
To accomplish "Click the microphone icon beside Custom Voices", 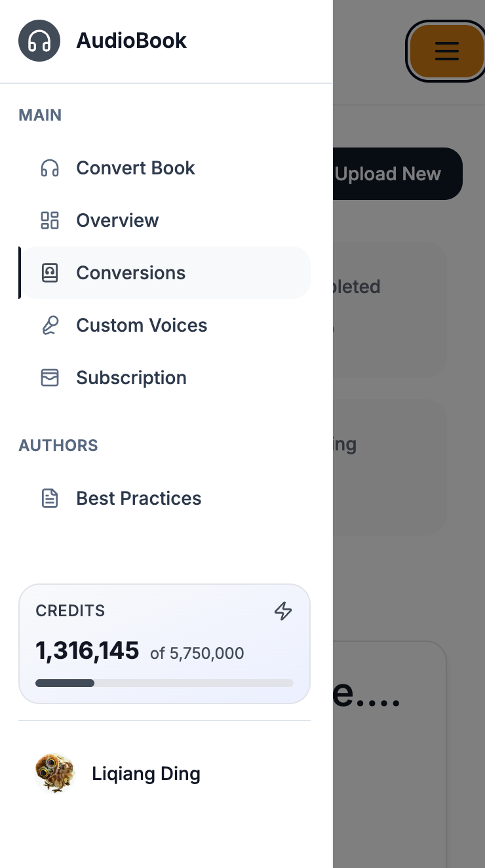I will [x=50, y=325].
